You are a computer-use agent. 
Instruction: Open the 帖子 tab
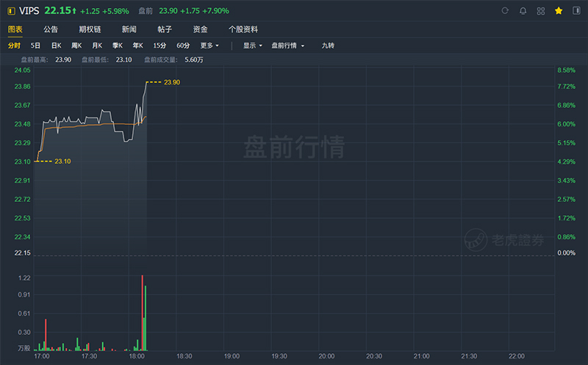[165, 29]
